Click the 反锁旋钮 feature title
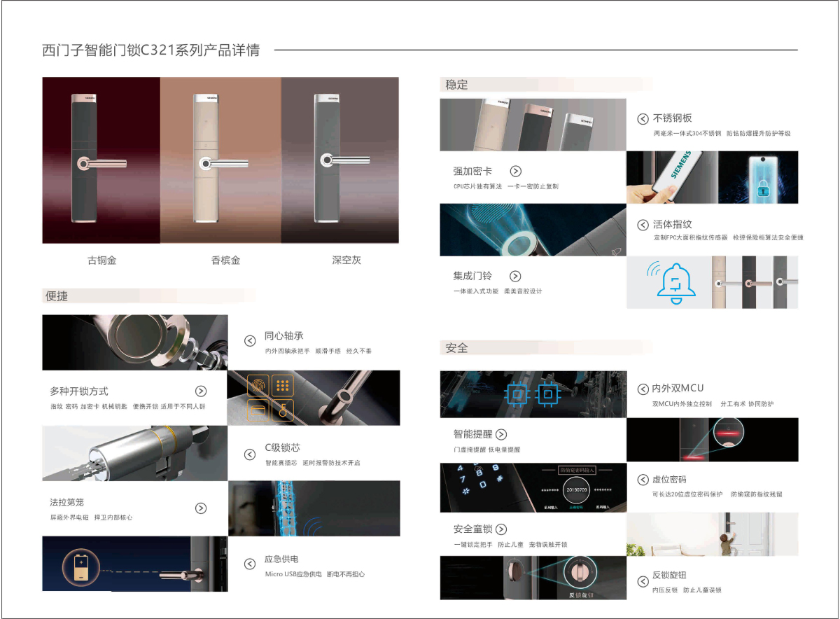 669,576
